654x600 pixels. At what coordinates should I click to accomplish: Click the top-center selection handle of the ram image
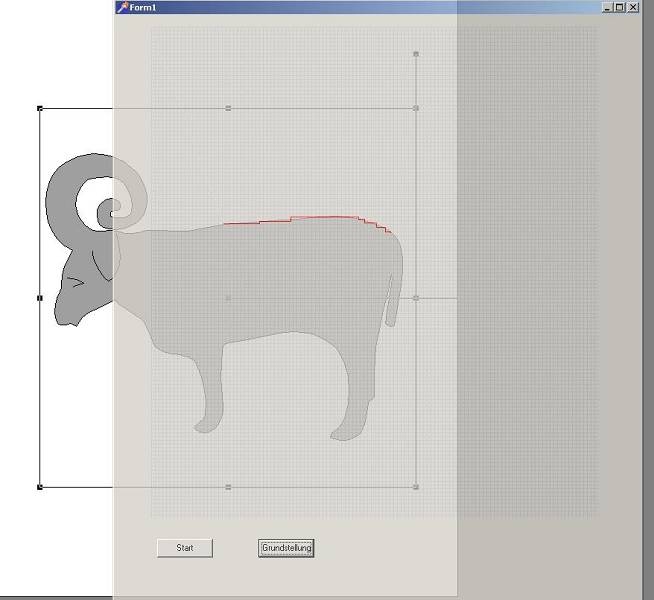click(x=228, y=108)
